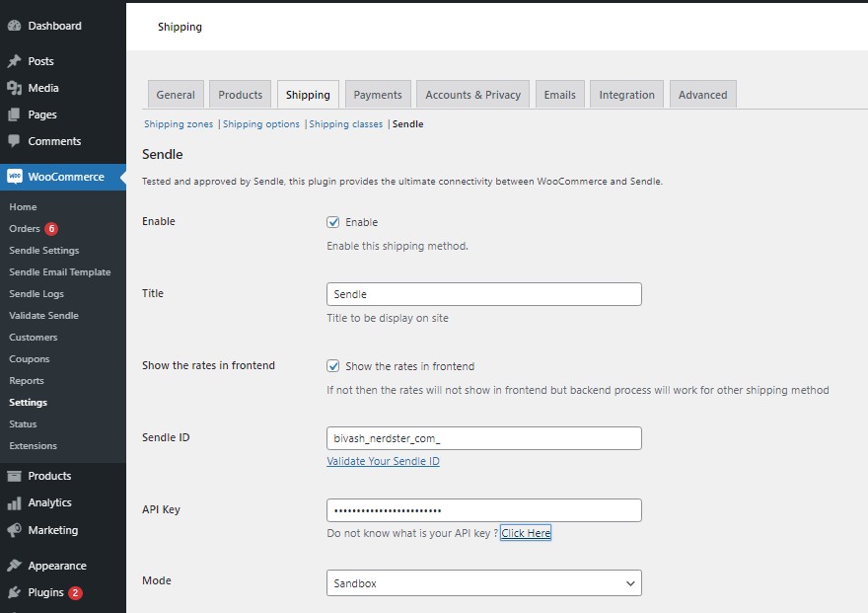Go to Shipping zones sub-section
868x613 pixels.
[179, 124]
